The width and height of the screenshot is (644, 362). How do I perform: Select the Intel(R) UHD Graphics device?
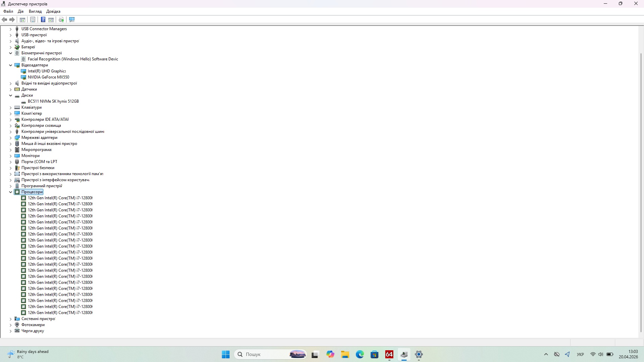47,71
